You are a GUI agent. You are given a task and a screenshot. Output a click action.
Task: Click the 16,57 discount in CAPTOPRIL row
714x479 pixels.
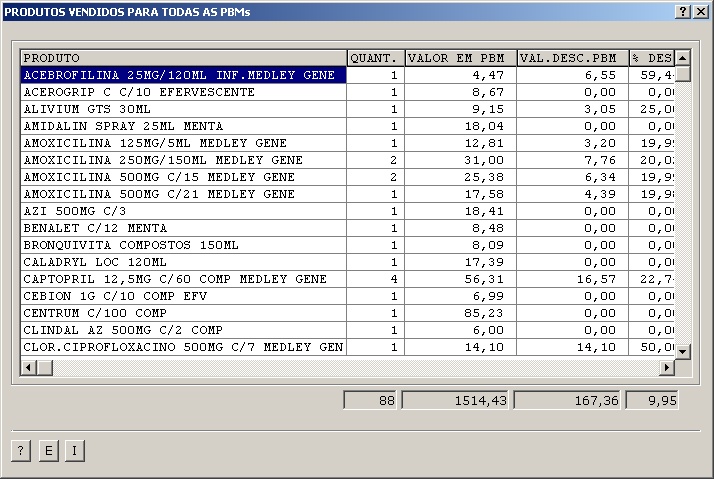point(572,279)
